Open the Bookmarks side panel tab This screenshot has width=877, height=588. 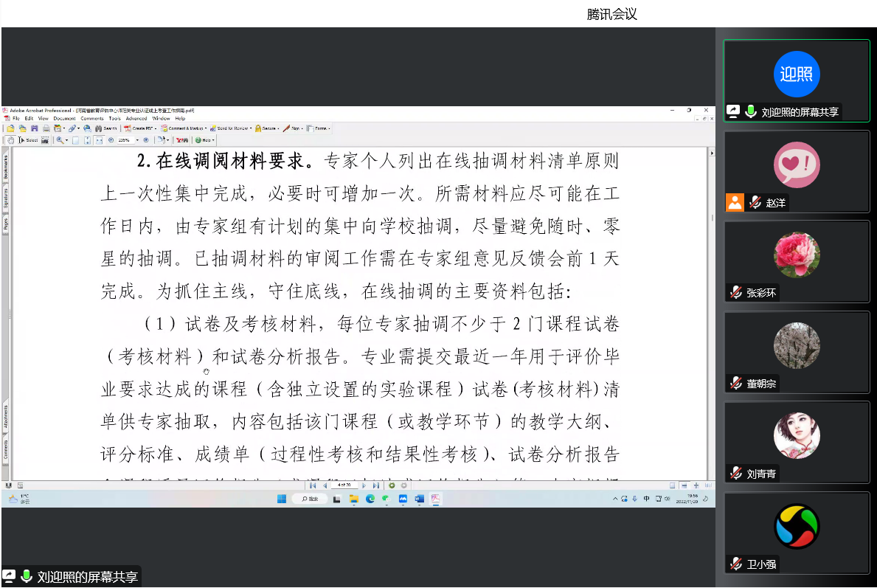pyautogui.click(x=6, y=167)
